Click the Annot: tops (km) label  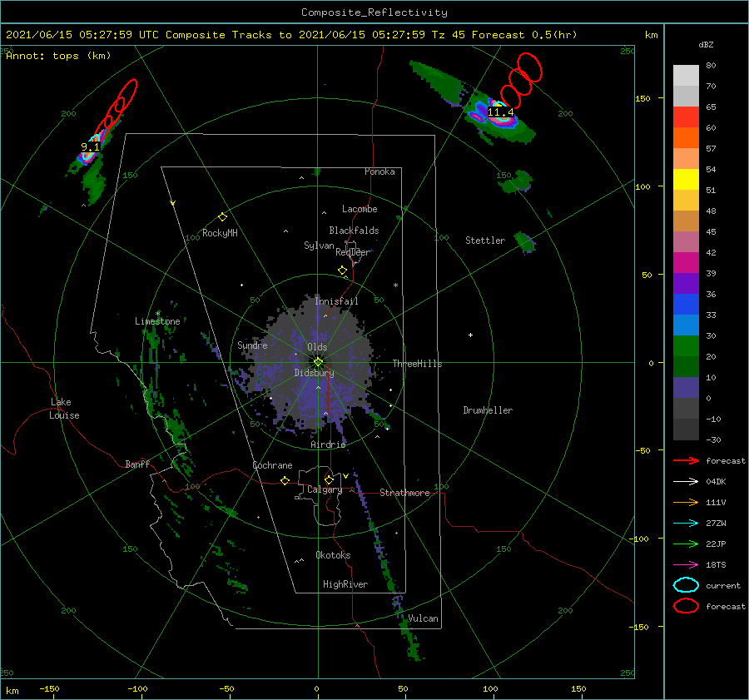click(x=58, y=56)
